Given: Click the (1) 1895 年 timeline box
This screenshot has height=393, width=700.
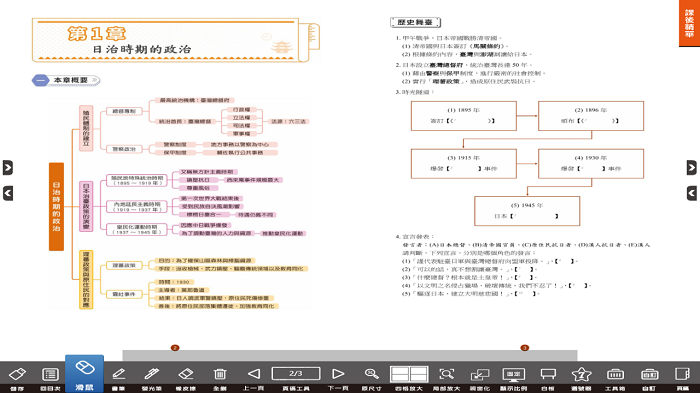Looking at the screenshot, I should click(x=464, y=116).
